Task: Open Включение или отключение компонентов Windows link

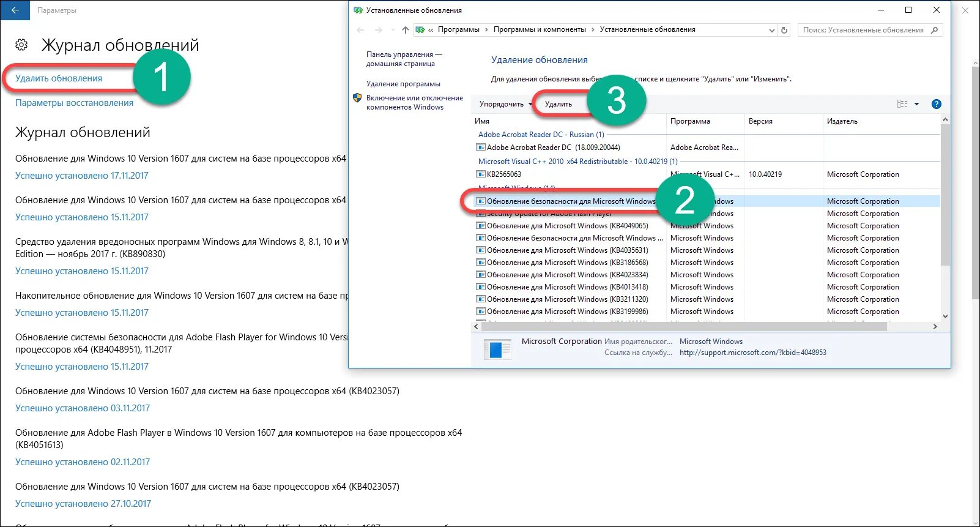Action: tap(415, 102)
